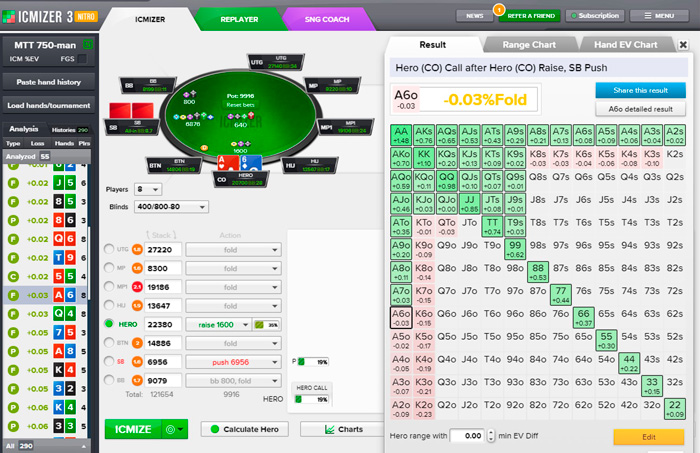This screenshot has height=453, width=700.
Task: Select the BB position radio button
Action: point(108,380)
